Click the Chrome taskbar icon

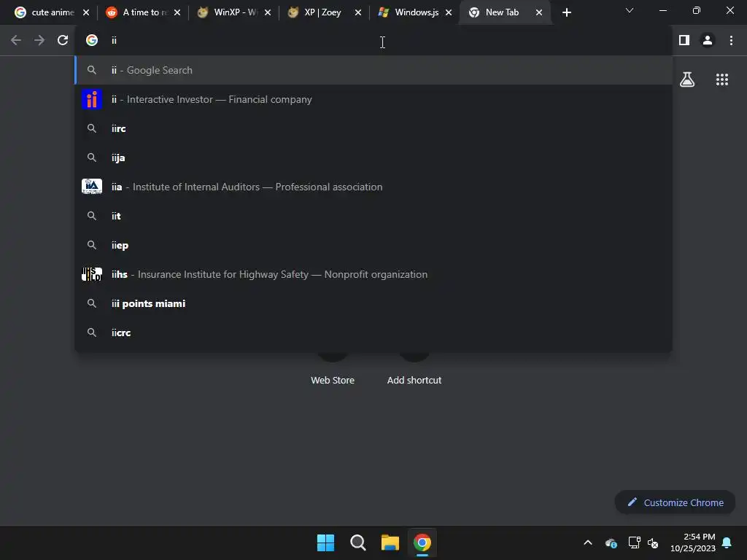click(422, 542)
